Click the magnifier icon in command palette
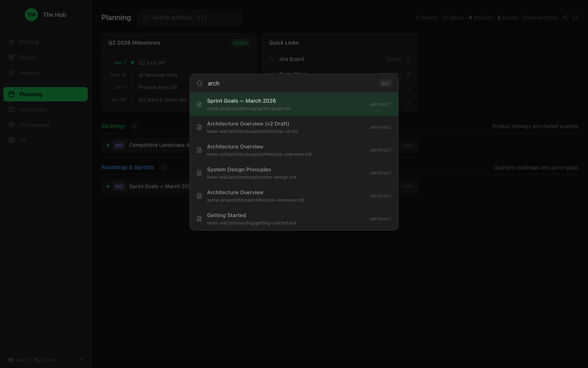Image resolution: width=588 pixels, height=368 pixels. click(x=200, y=83)
